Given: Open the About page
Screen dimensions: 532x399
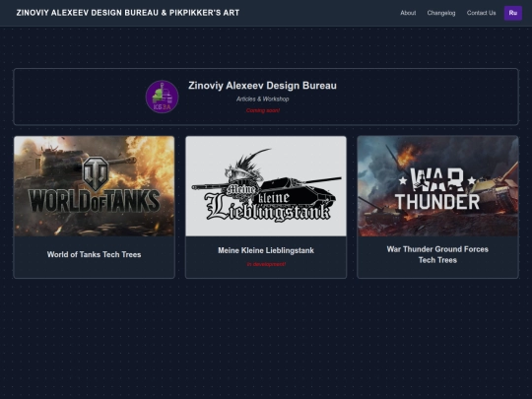Looking at the screenshot, I should [408, 13].
